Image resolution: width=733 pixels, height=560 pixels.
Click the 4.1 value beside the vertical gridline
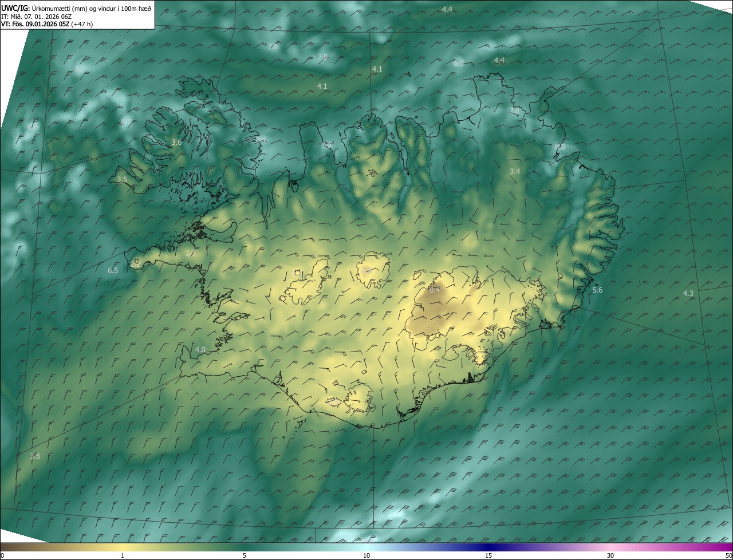pyautogui.click(x=377, y=69)
